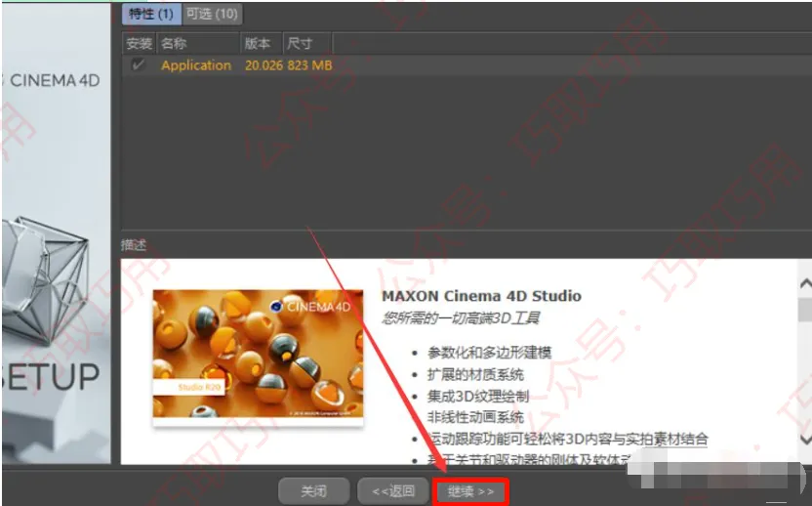The width and height of the screenshot is (812, 506).
Task: Click the 关闭 button
Action: [314, 490]
